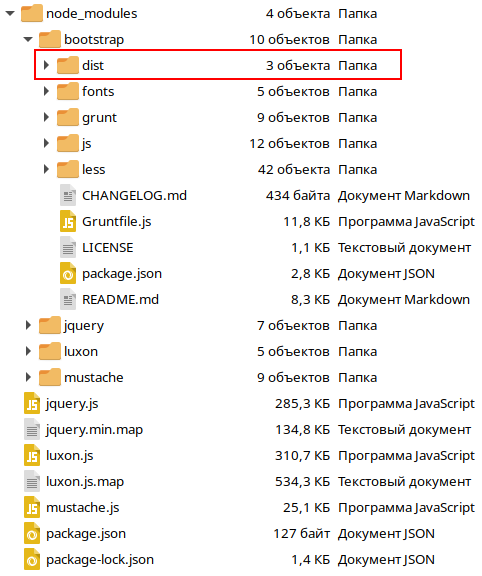Expand the less folder arrow
This screenshot has height=576, width=482.
coord(46,169)
